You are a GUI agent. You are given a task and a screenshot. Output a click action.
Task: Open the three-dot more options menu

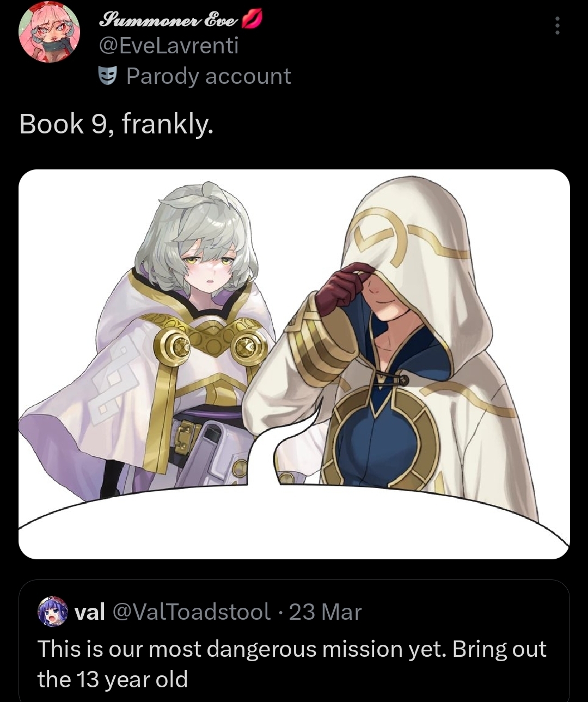point(556,26)
